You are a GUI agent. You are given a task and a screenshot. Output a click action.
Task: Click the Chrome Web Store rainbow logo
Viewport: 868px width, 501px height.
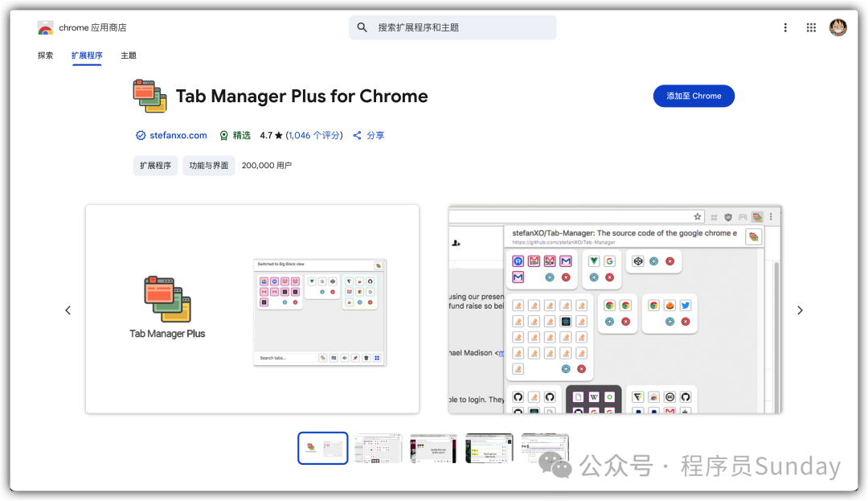coord(45,28)
